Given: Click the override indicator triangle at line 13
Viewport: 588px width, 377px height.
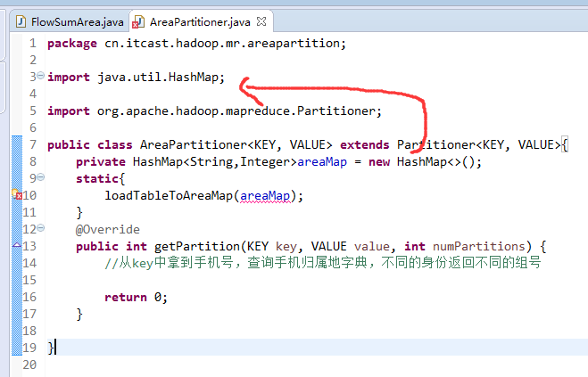Looking at the screenshot, I should 17,245.
